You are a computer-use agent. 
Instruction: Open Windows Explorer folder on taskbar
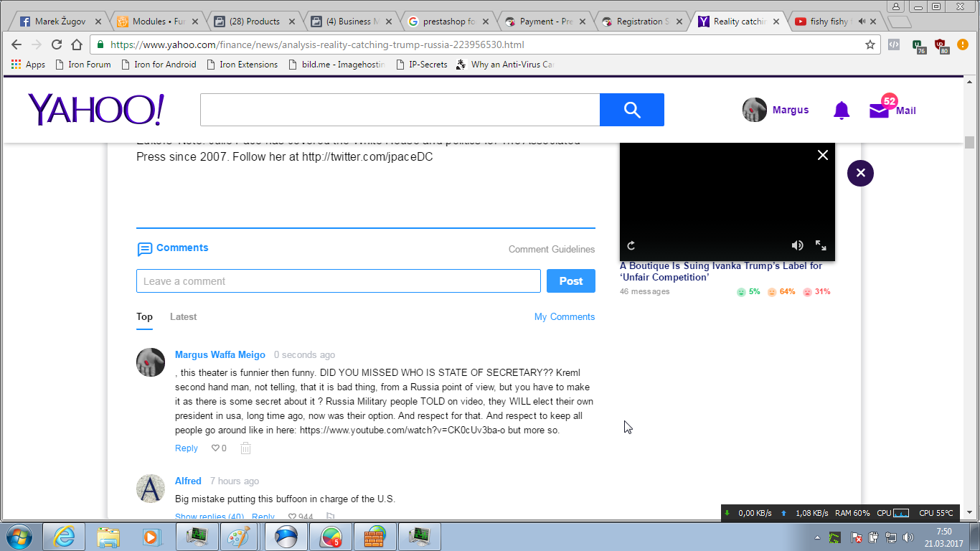click(x=108, y=537)
